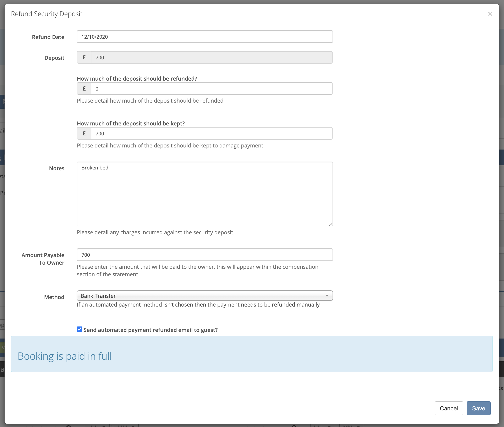Click the pound symbol beside Deposit field
Viewport: 504px width, 427px height.
point(84,58)
